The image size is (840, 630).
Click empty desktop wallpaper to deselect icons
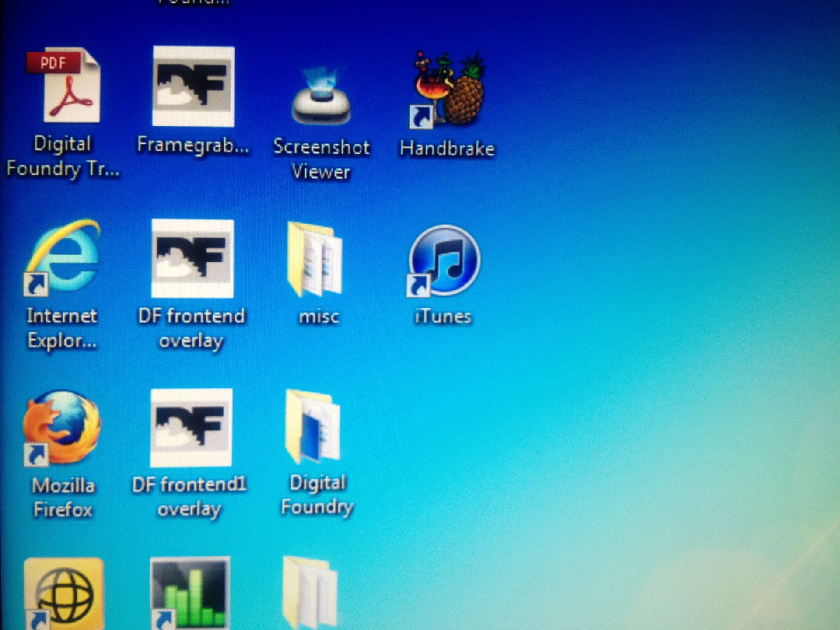tap(656, 350)
